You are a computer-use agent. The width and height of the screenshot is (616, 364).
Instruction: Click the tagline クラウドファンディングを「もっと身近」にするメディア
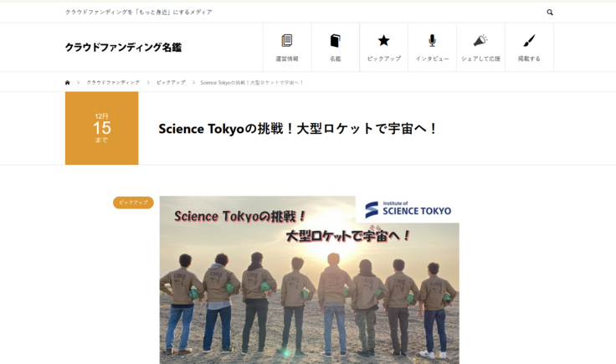(x=139, y=13)
